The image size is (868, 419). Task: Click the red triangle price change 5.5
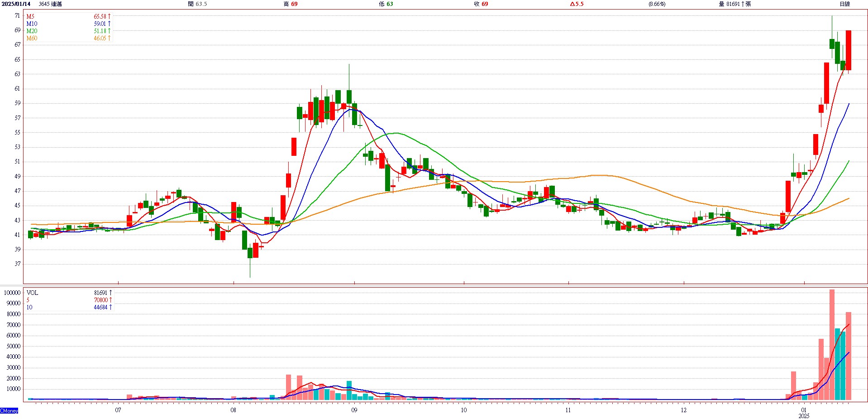tap(577, 4)
